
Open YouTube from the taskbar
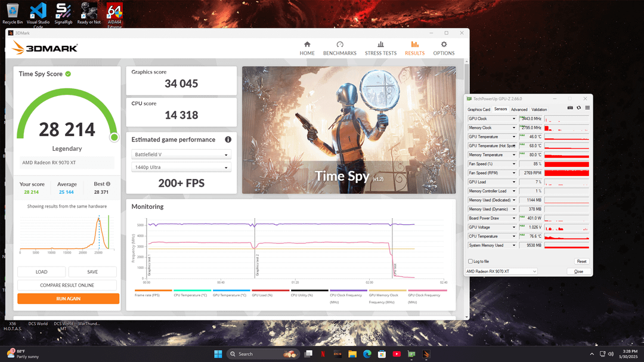pyautogui.click(x=397, y=354)
